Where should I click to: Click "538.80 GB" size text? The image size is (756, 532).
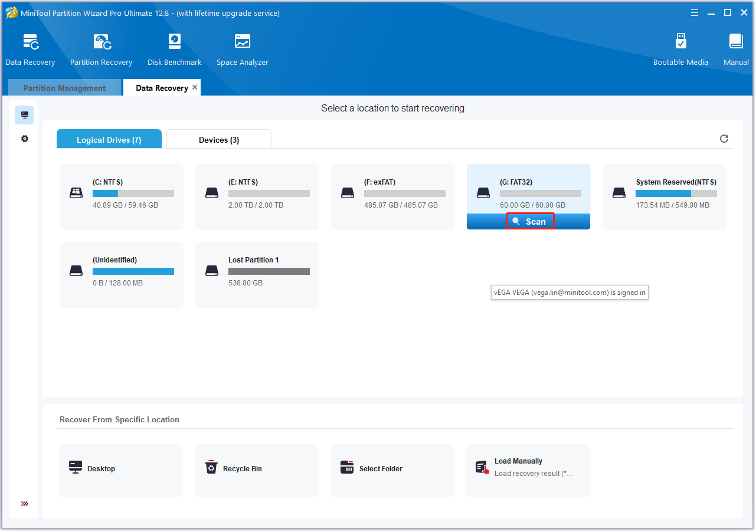coord(246,283)
